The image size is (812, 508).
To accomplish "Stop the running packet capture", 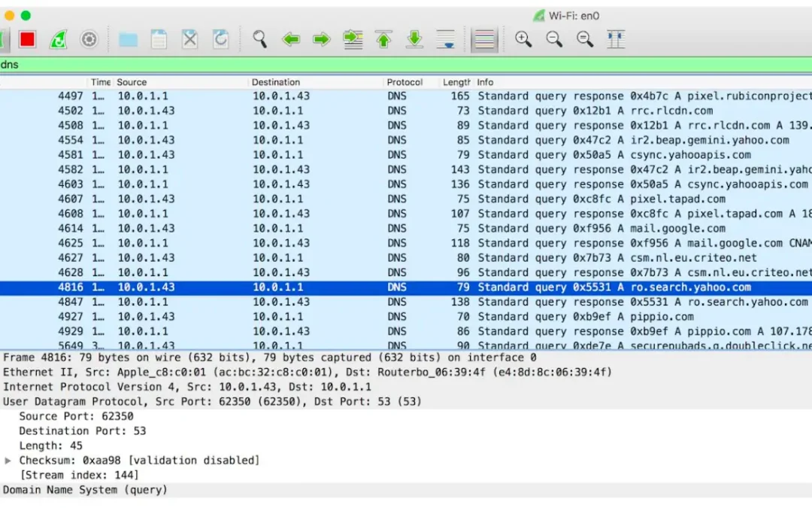I will [28, 39].
